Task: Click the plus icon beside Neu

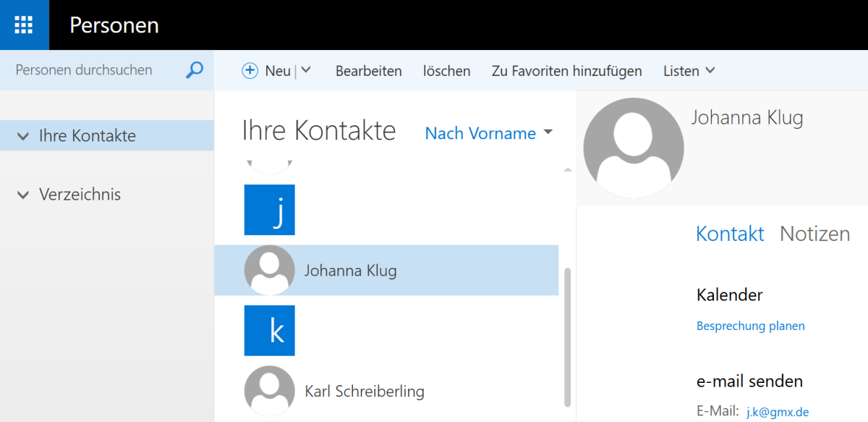Action: [250, 70]
